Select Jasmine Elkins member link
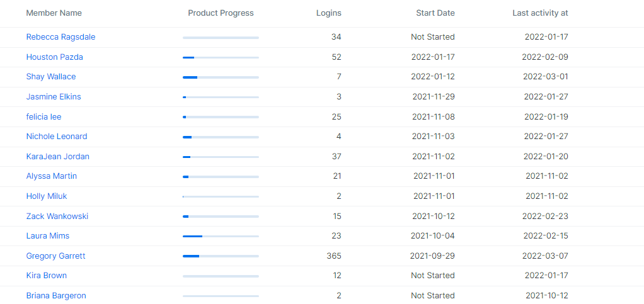644x304 pixels. [x=54, y=97]
